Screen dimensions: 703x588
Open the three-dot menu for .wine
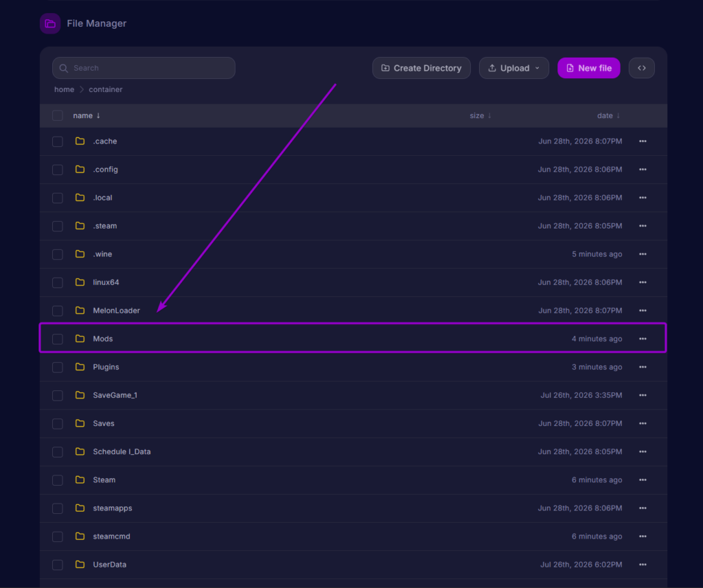click(x=643, y=254)
